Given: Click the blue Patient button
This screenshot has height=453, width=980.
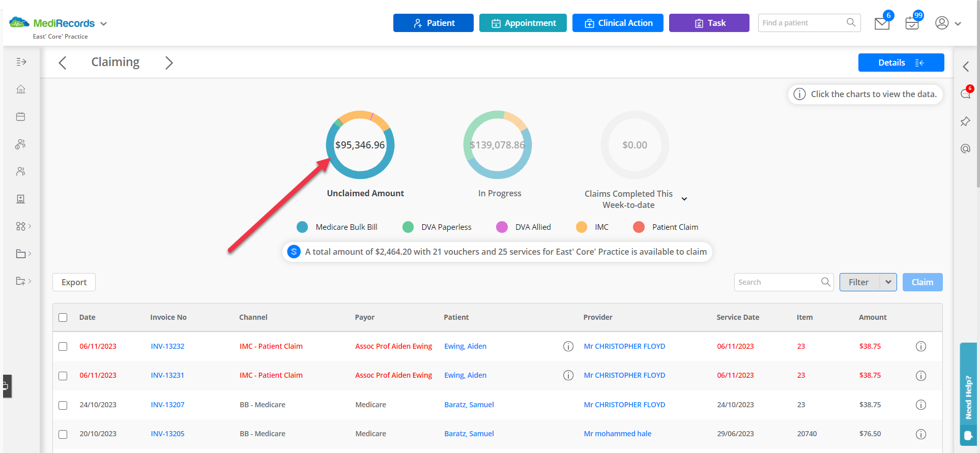Looking at the screenshot, I should point(434,23).
